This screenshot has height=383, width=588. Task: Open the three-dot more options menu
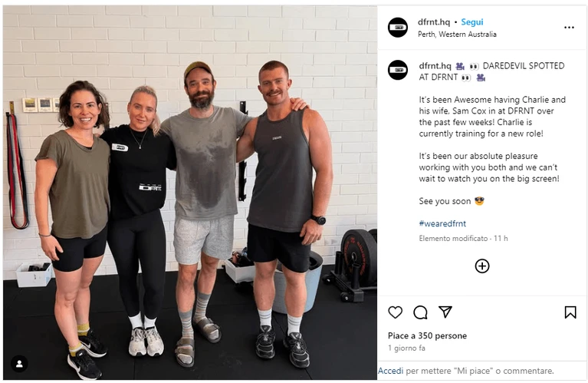(569, 28)
